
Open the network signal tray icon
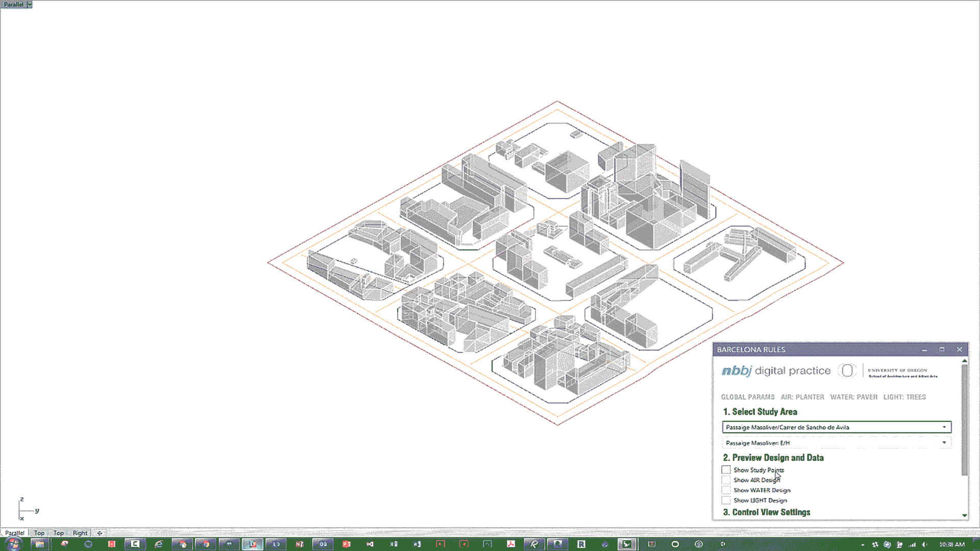click(912, 544)
